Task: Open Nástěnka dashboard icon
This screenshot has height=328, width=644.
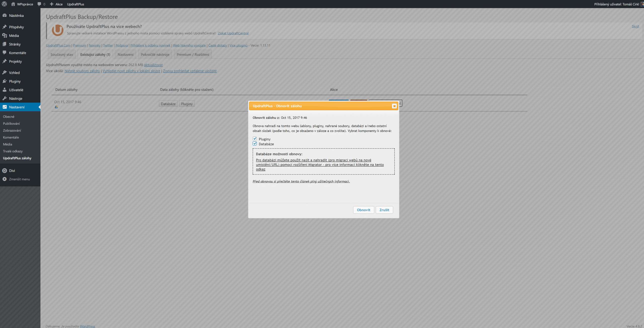Action: [5, 15]
